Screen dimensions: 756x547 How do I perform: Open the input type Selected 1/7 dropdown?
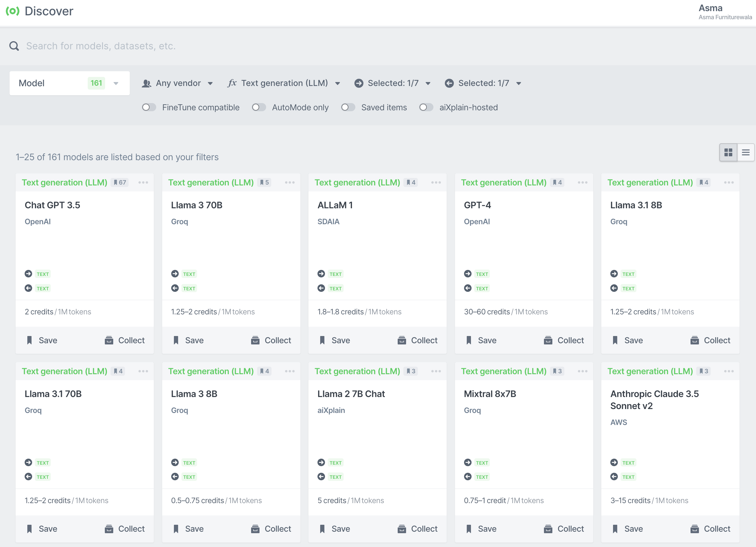393,83
